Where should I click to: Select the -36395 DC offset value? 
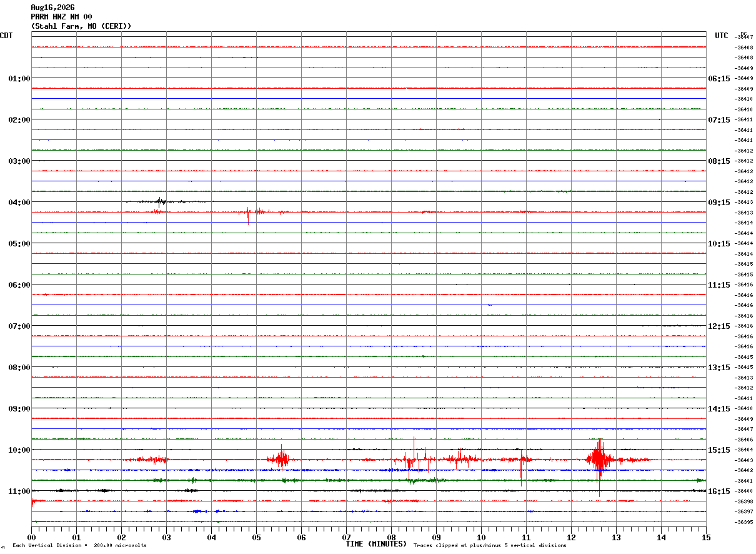744,522
